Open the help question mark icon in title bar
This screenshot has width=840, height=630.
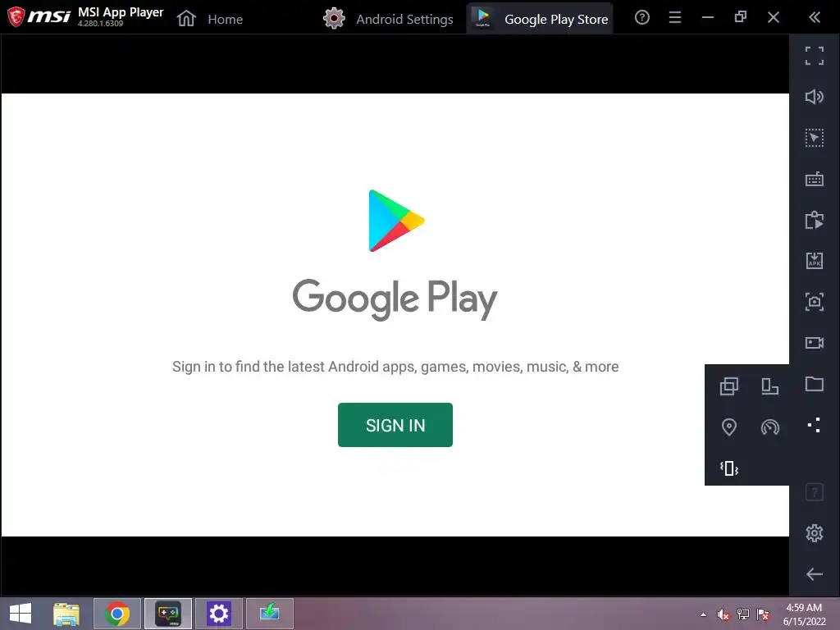pyautogui.click(x=641, y=18)
